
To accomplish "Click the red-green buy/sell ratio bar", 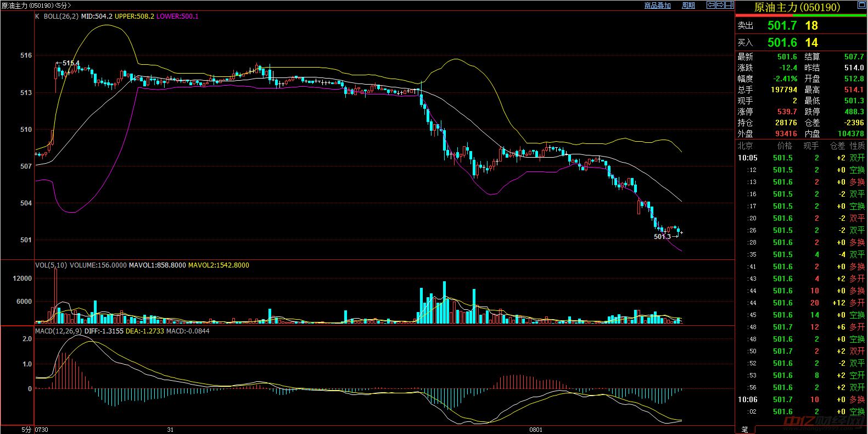I will (x=800, y=16).
